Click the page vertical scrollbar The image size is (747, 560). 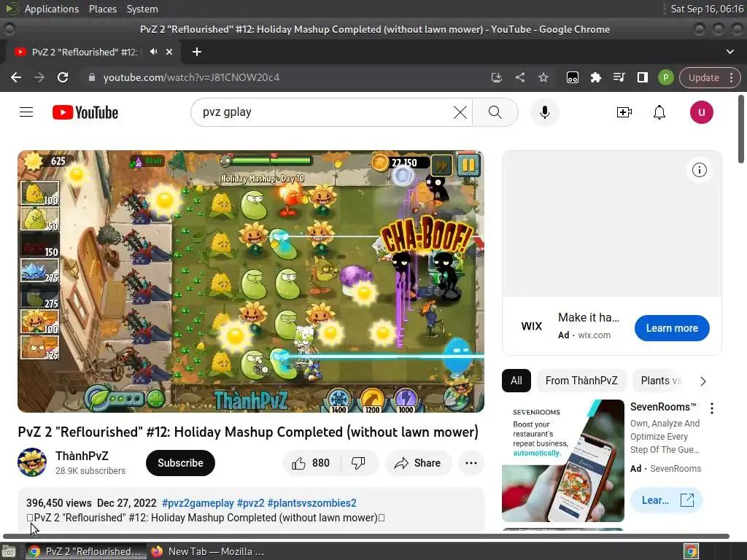coord(741,128)
